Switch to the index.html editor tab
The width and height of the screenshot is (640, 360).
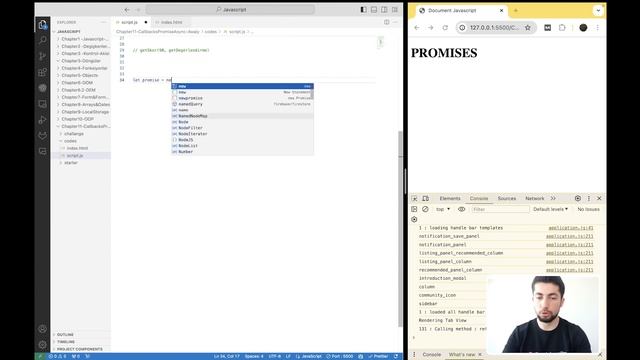[x=171, y=22]
